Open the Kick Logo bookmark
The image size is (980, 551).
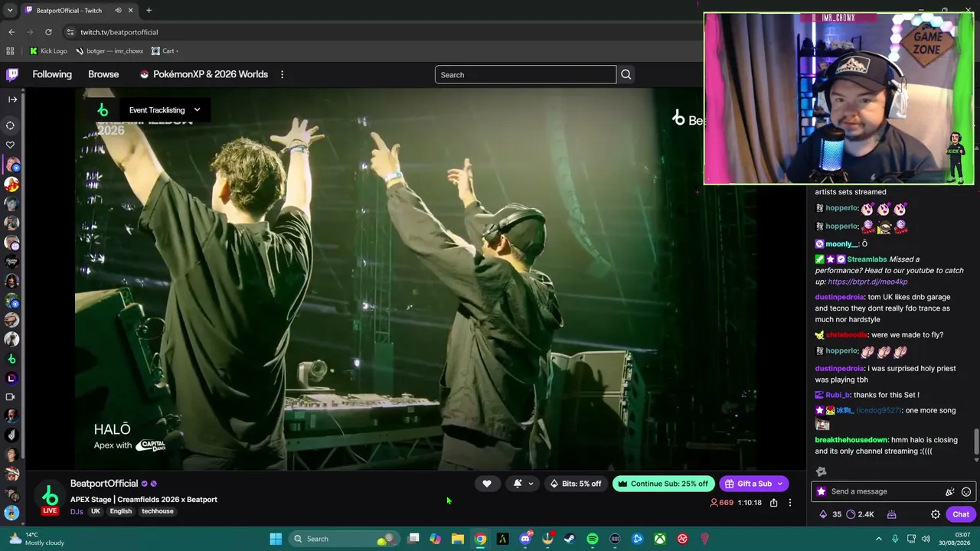(48, 51)
